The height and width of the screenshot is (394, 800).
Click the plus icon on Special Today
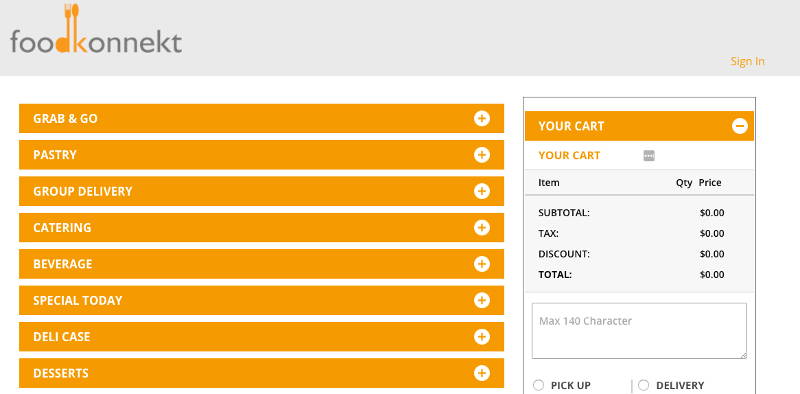pos(482,300)
